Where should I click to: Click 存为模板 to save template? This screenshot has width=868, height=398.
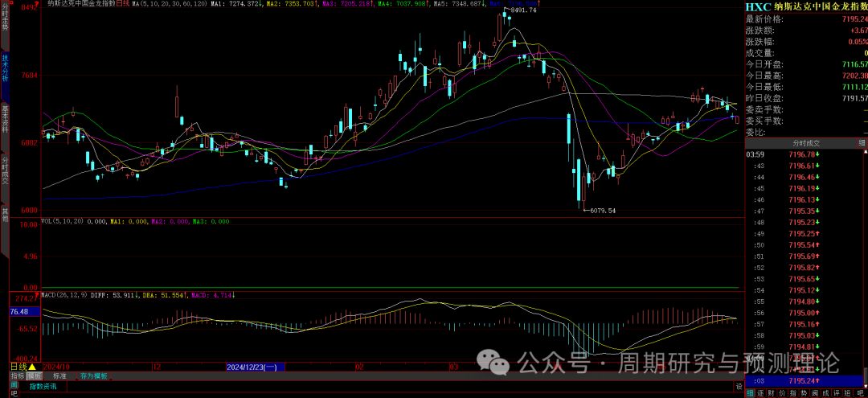[x=93, y=375]
